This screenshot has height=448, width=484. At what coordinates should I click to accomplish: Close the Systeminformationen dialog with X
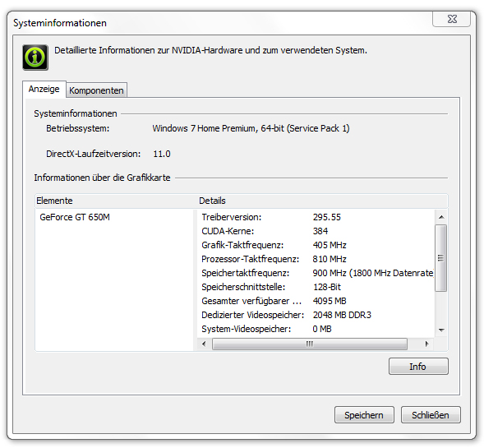pos(452,19)
